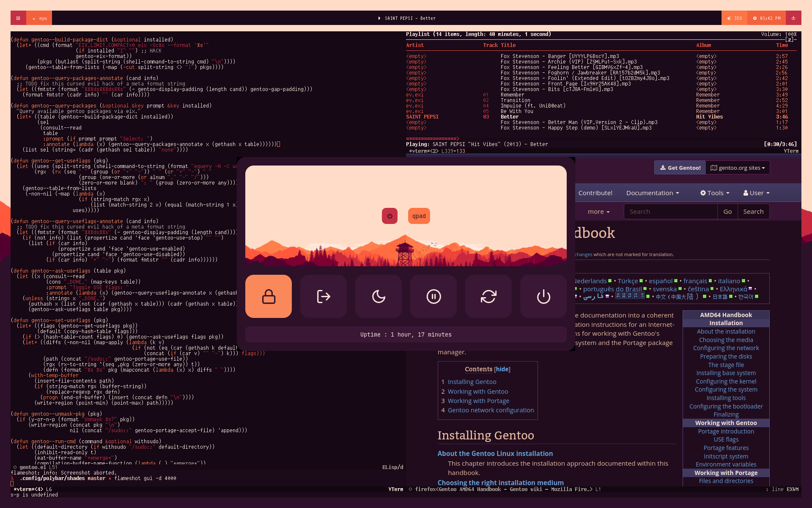This screenshot has height=508, width=812.
Task: Click the volume 35% indicator in top bar
Action: point(734,18)
